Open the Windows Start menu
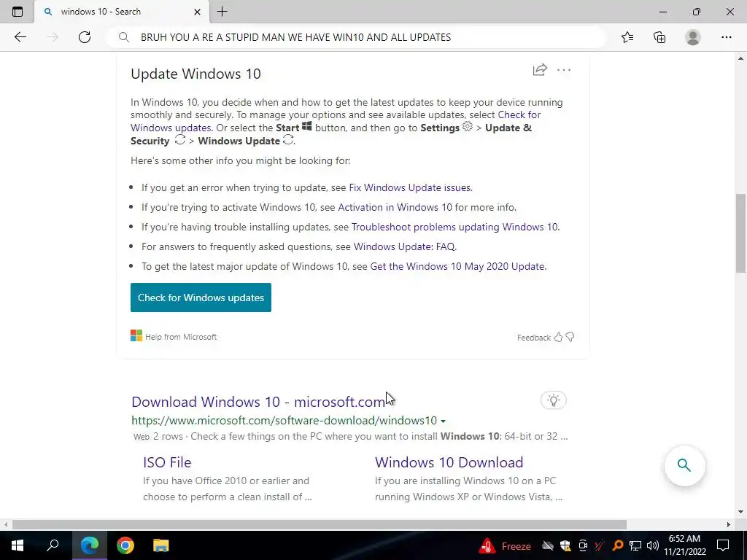747x560 pixels. 18,545
